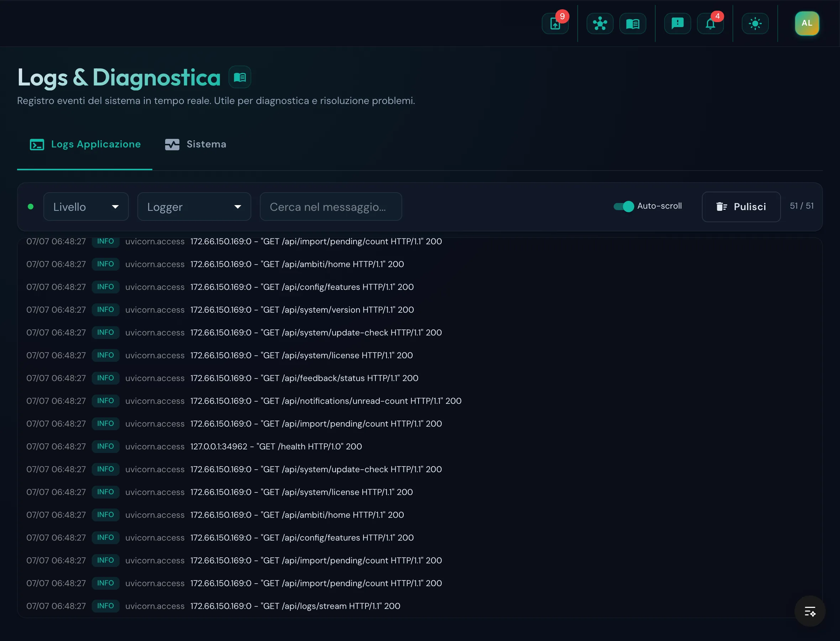Image resolution: width=840 pixels, height=641 pixels.
Task: Select the /api/notifications/unread-count log row
Action: coord(419,401)
